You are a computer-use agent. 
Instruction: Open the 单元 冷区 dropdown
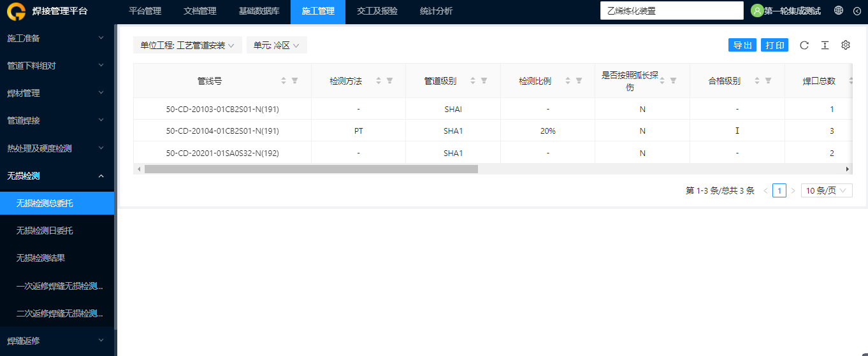point(277,45)
